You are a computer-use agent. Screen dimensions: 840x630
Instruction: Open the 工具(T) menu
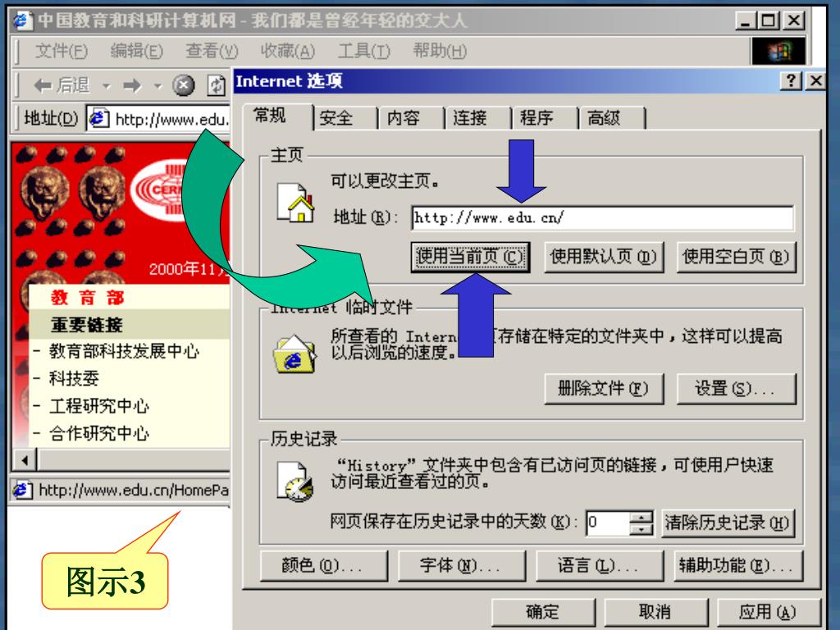click(363, 51)
